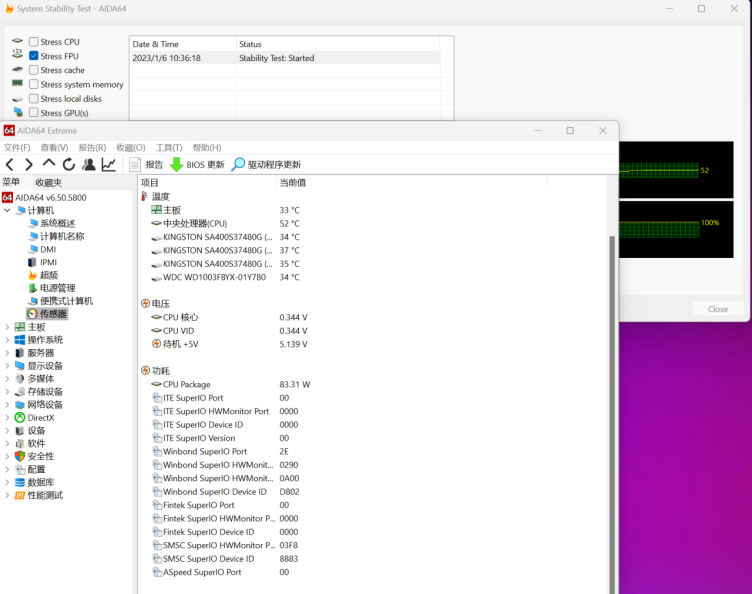Click the Close button in Stability Test
This screenshot has height=594, width=752.
[717, 309]
